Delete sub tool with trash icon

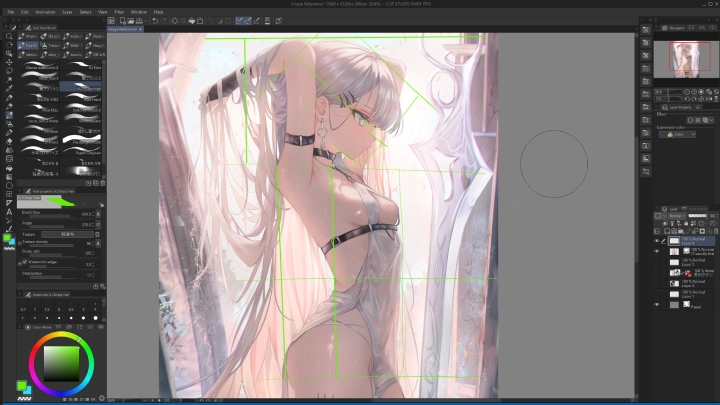103,183
